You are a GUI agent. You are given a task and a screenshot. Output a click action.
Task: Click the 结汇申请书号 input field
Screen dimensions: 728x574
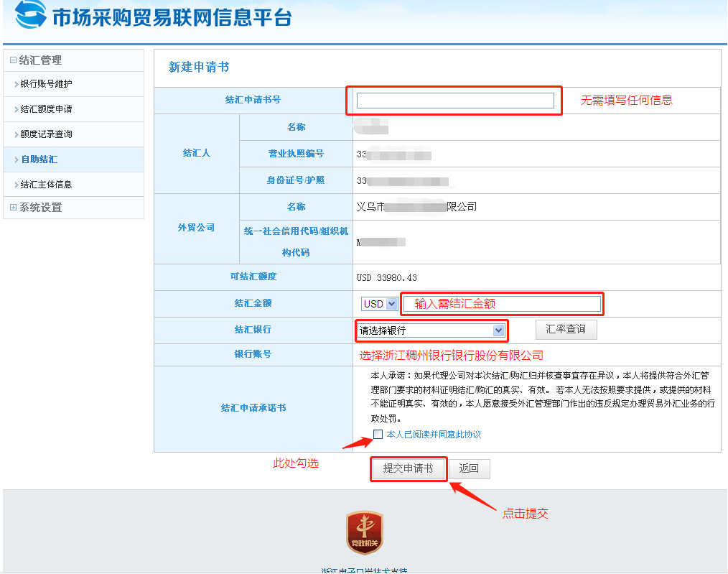(455, 101)
